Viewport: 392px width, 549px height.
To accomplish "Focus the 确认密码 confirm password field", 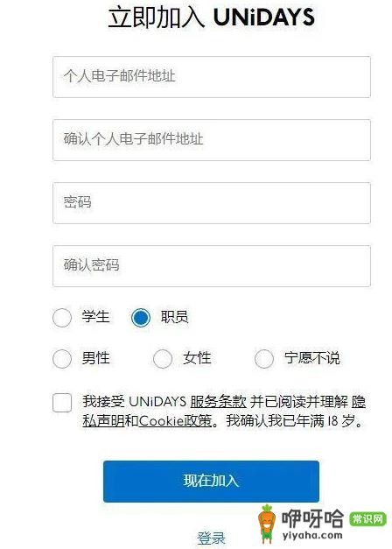I will [x=212, y=266].
